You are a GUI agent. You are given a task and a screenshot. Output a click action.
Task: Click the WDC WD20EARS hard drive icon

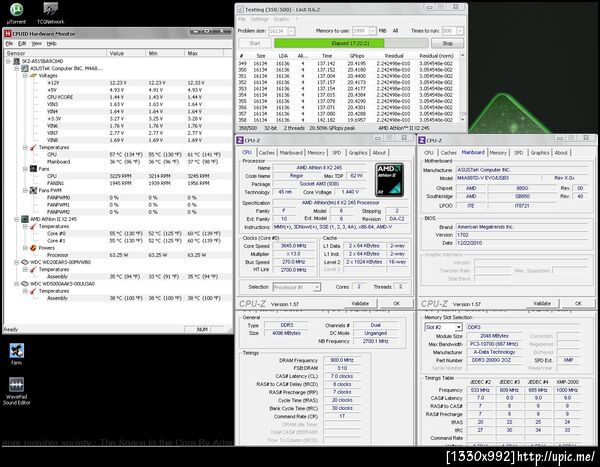click(25, 262)
